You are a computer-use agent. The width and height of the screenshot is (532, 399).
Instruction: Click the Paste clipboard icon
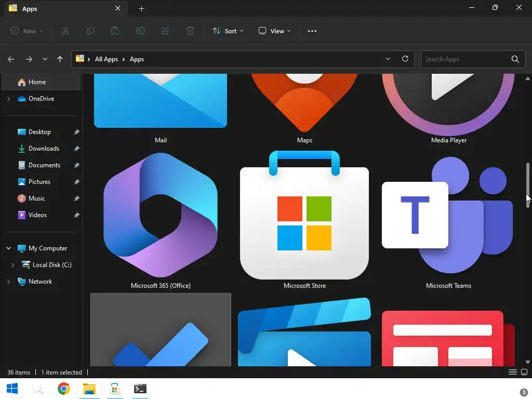point(115,31)
